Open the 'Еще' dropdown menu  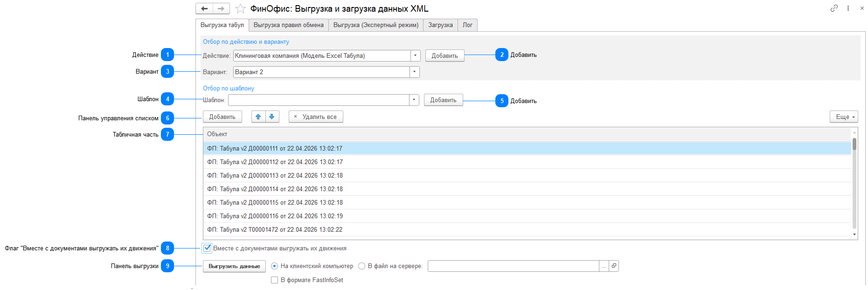(844, 117)
